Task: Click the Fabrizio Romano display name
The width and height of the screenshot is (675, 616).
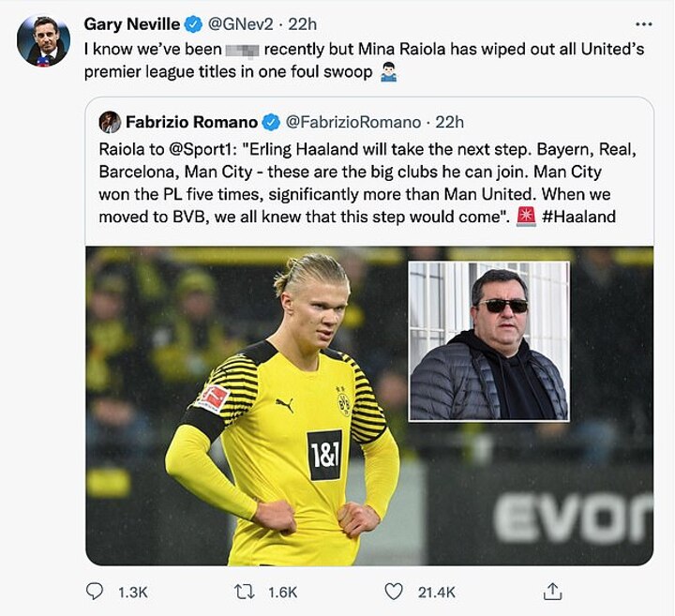Action: click(x=191, y=122)
